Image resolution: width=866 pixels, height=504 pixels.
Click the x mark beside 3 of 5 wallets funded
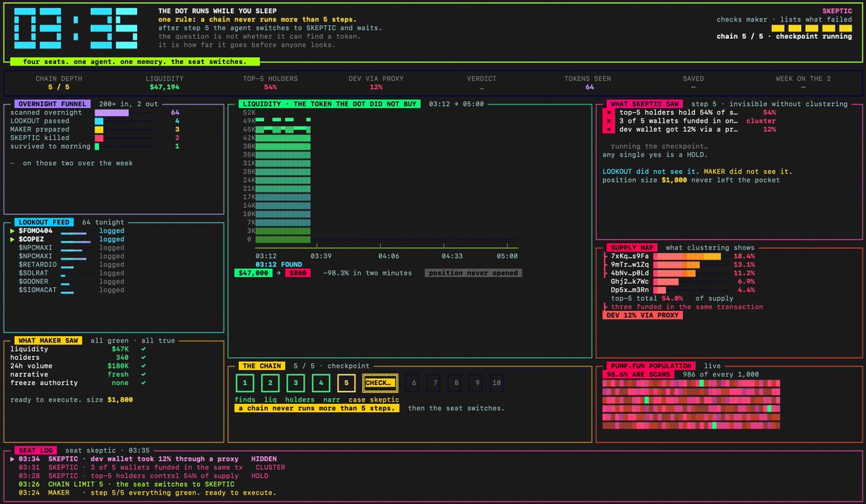tap(609, 121)
